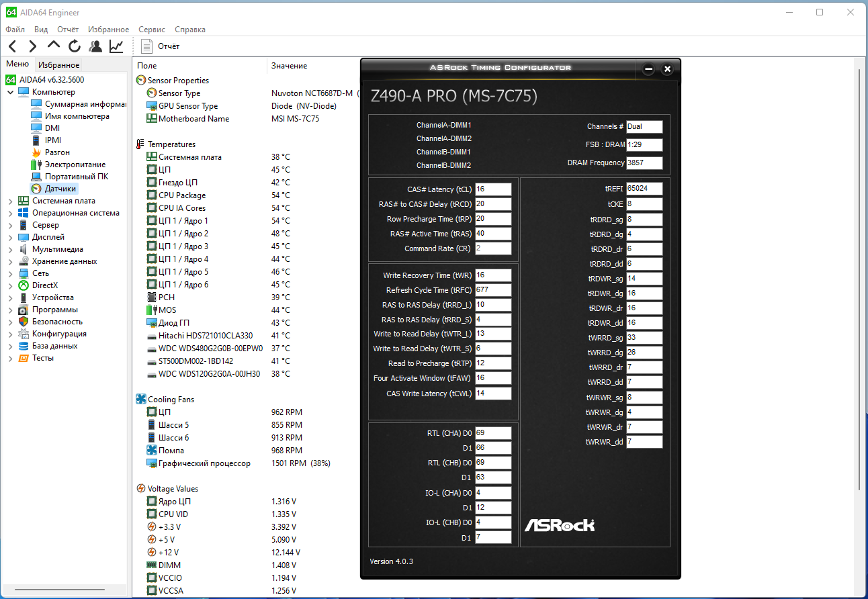868x599 pixels.
Task: Click the Channels # field showing Dual
Action: [x=644, y=127]
